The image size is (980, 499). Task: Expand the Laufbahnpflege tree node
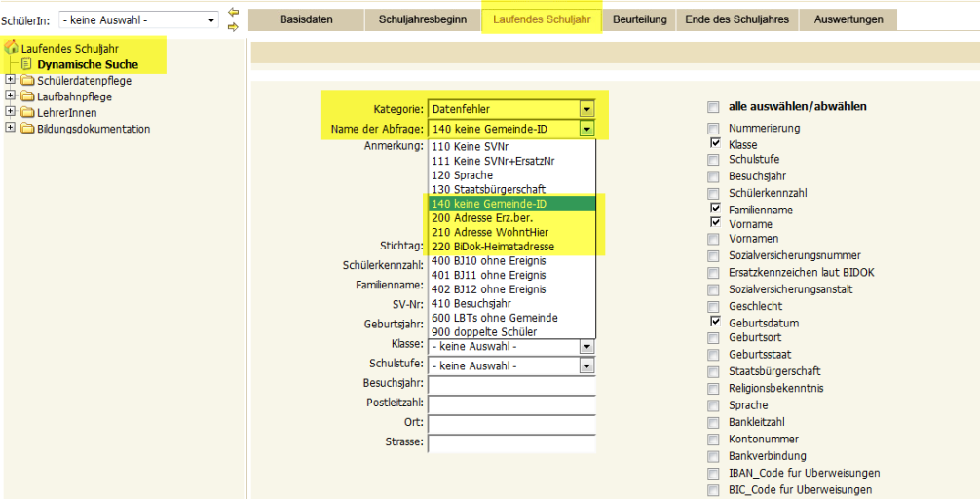pos(10,96)
